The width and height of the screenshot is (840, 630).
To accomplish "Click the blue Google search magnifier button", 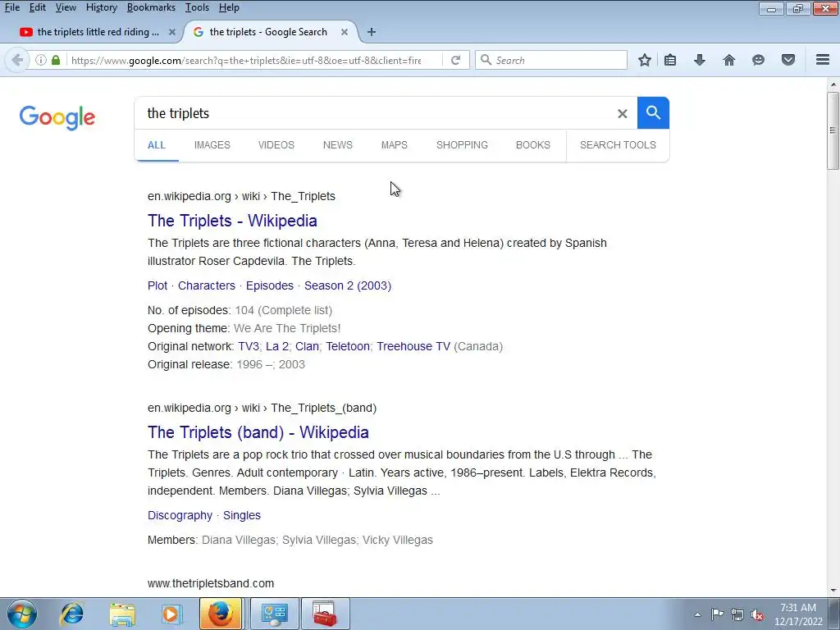I will click(653, 113).
